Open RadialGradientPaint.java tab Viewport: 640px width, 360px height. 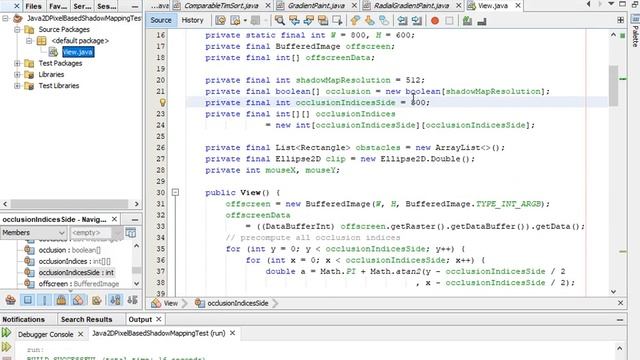(411, 6)
